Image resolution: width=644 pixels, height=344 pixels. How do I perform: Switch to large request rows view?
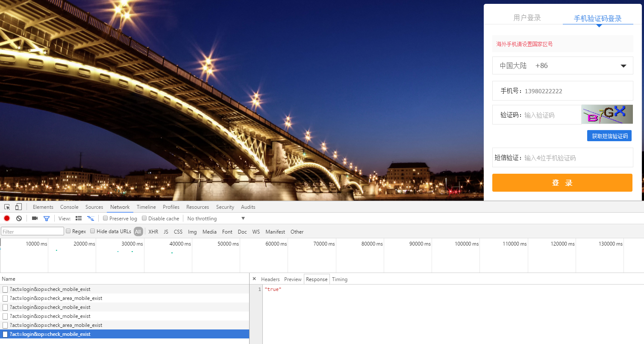pos(79,219)
